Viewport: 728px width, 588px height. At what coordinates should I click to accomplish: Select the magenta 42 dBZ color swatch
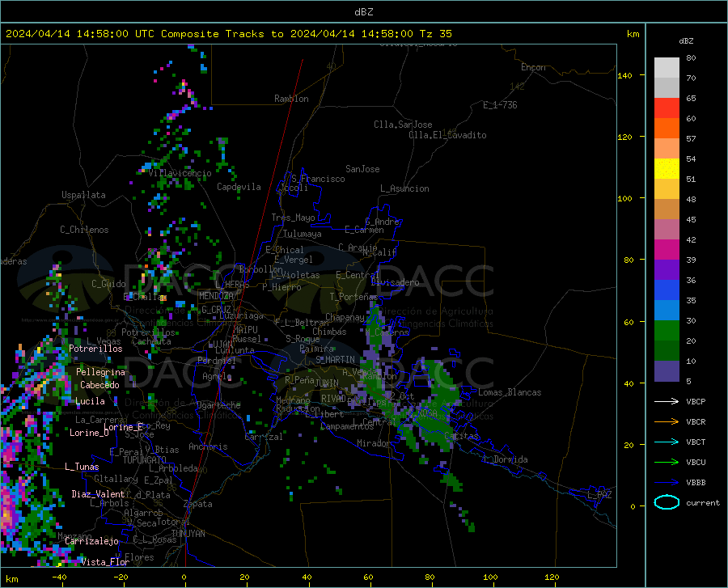(x=667, y=250)
